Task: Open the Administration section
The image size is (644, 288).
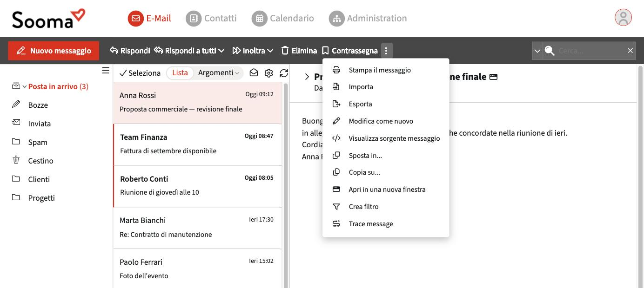Action: [368, 18]
